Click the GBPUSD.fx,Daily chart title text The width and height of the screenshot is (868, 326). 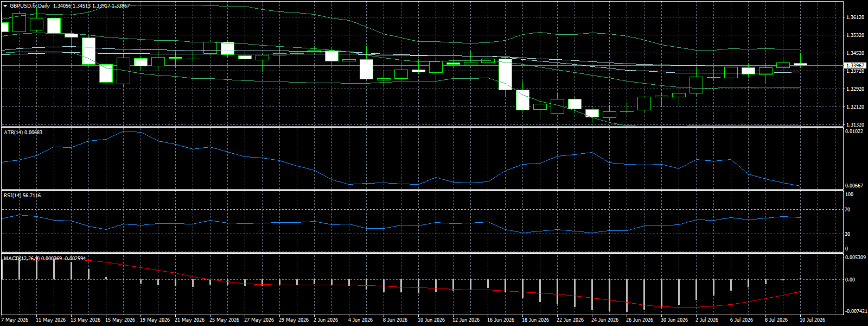[30, 6]
